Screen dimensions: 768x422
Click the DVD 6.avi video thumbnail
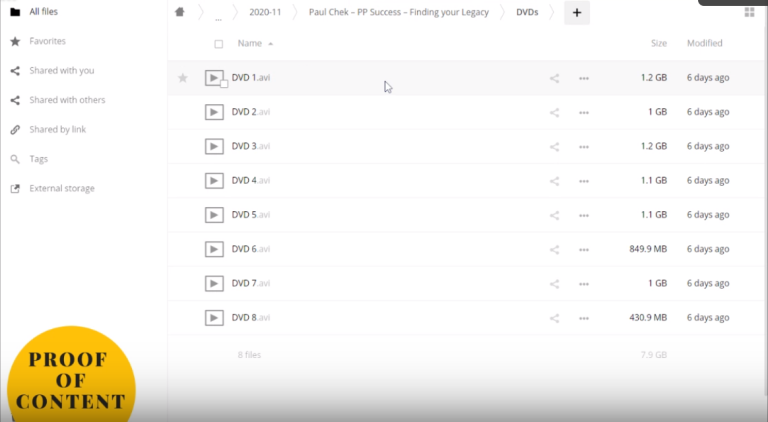coord(214,249)
